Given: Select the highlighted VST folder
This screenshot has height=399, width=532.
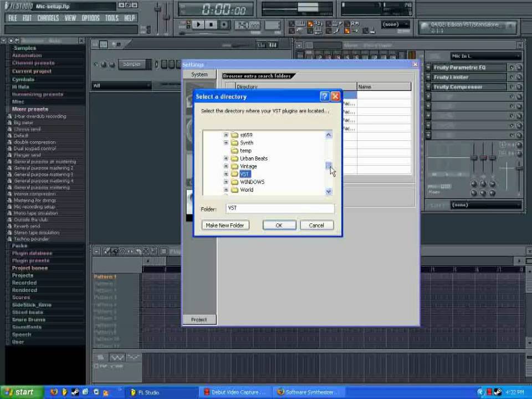Looking at the screenshot, I should click(x=244, y=174).
